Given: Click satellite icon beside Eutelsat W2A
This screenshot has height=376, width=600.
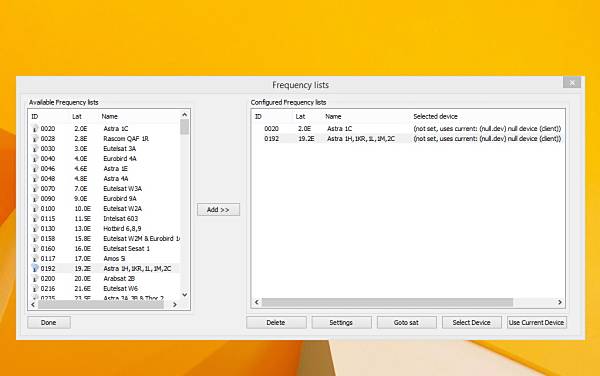Looking at the screenshot, I should (35, 208).
